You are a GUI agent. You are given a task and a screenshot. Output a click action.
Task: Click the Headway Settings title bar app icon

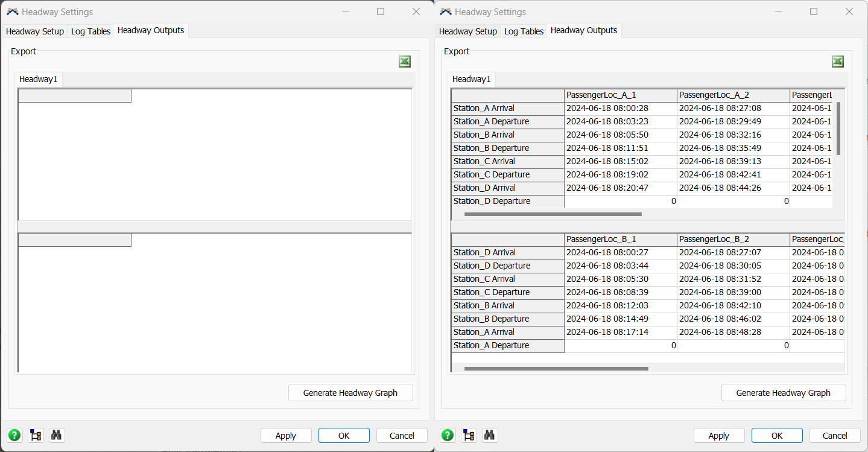(13, 11)
